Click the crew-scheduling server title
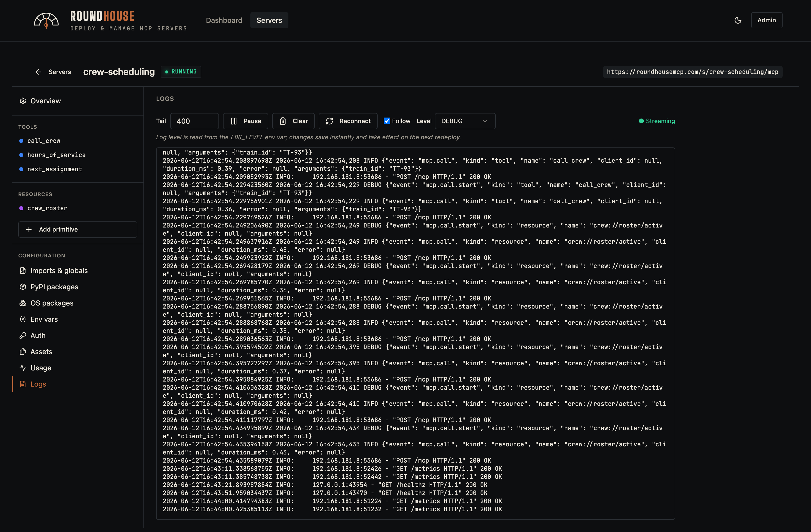Screen dimensions: 811x532 pyautogui.click(x=119, y=72)
